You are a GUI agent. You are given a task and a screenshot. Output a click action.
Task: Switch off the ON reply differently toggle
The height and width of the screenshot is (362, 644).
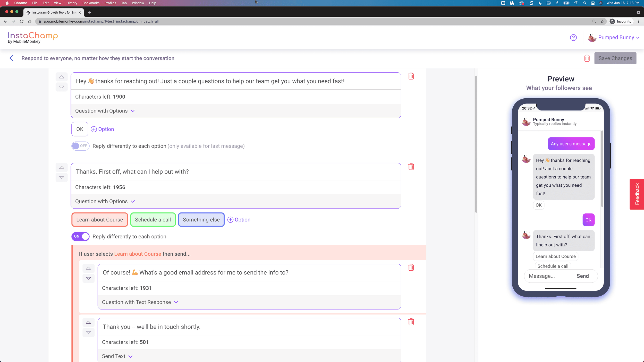click(80, 236)
